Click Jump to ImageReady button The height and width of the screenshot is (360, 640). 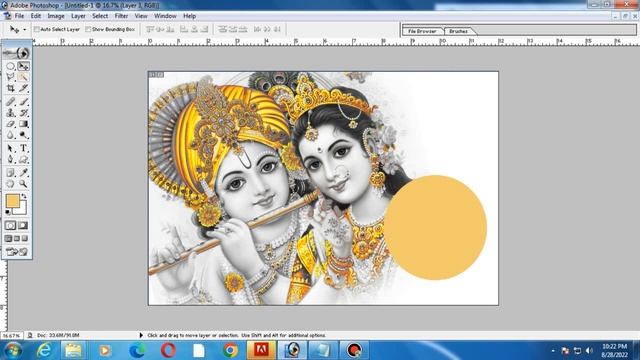point(17,252)
